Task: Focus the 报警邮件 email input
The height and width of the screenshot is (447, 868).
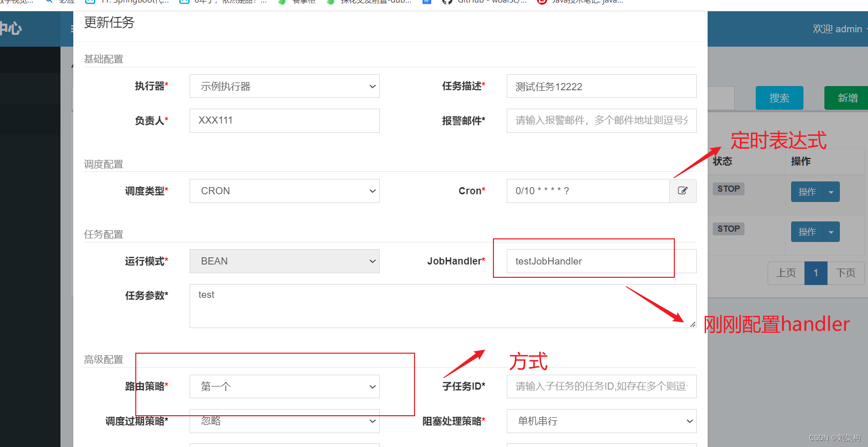Action: coord(602,120)
